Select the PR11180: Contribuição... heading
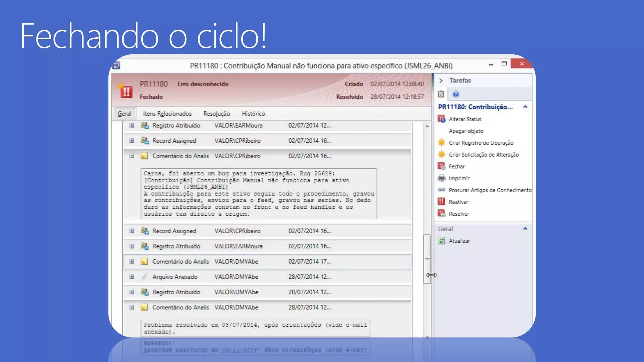The width and height of the screenshot is (644, 362). tap(475, 107)
